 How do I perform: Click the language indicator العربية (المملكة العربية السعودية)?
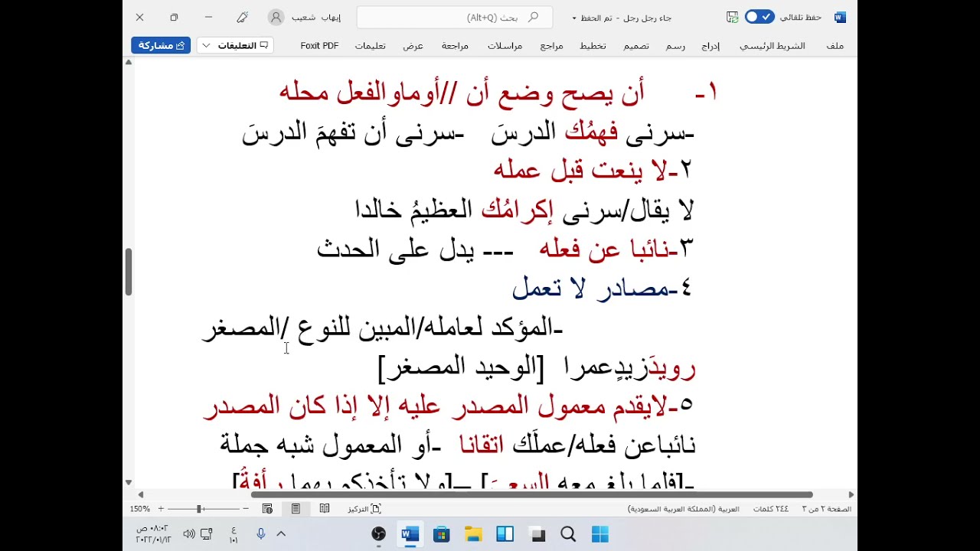pyautogui.click(x=683, y=509)
